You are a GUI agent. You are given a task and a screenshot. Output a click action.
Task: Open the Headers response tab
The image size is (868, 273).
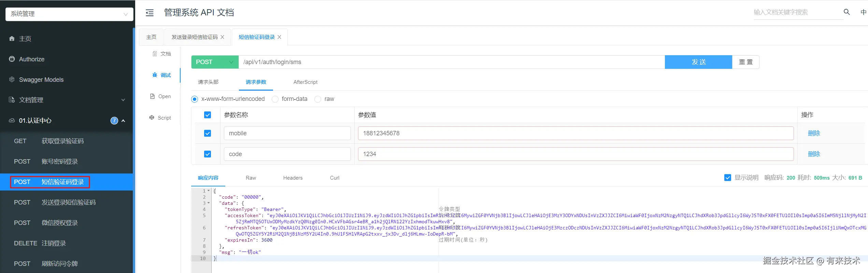(x=293, y=178)
